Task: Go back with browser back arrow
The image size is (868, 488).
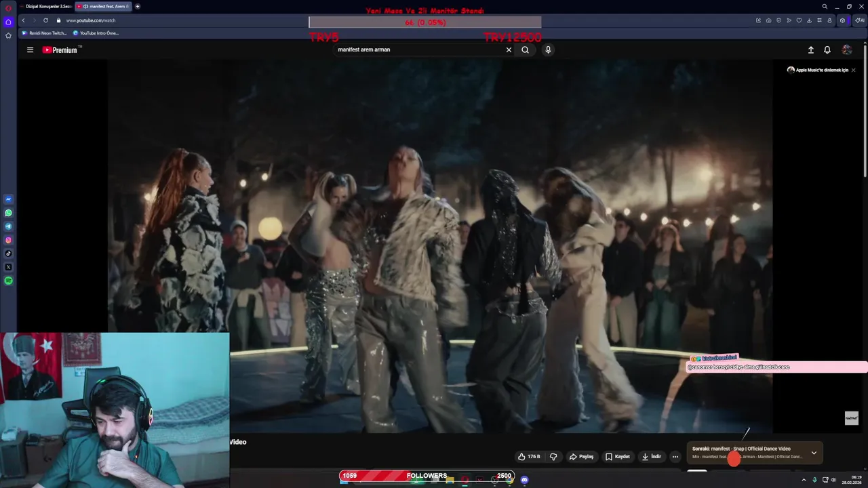Action: click(23, 20)
